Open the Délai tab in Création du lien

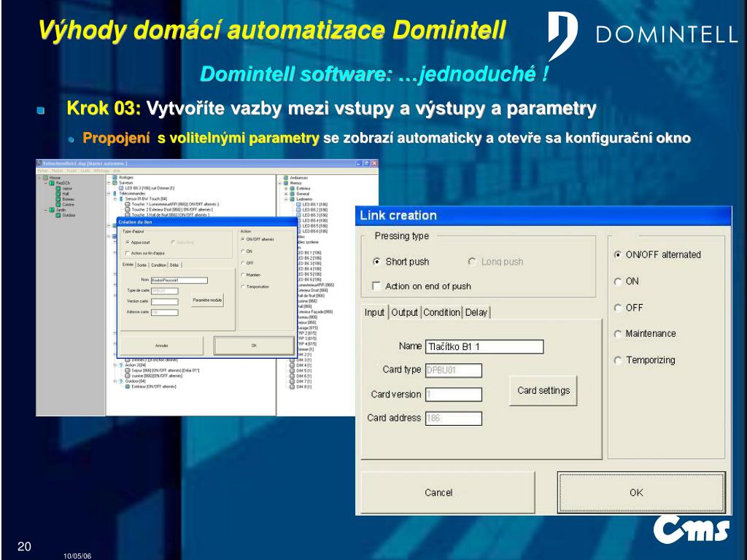[x=174, y=265]
